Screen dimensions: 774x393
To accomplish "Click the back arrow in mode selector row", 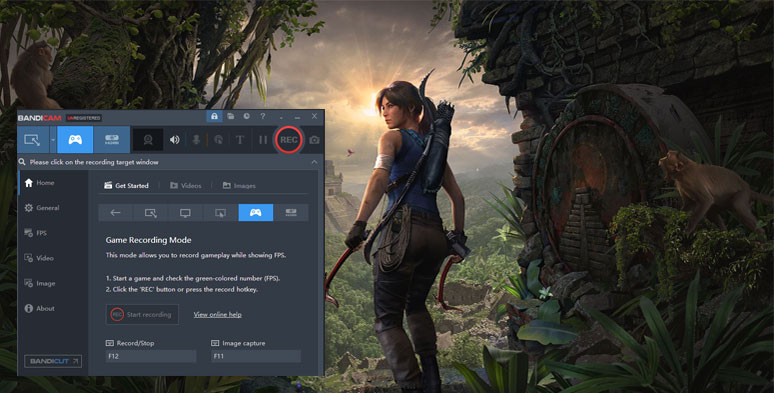I will 116,213.
